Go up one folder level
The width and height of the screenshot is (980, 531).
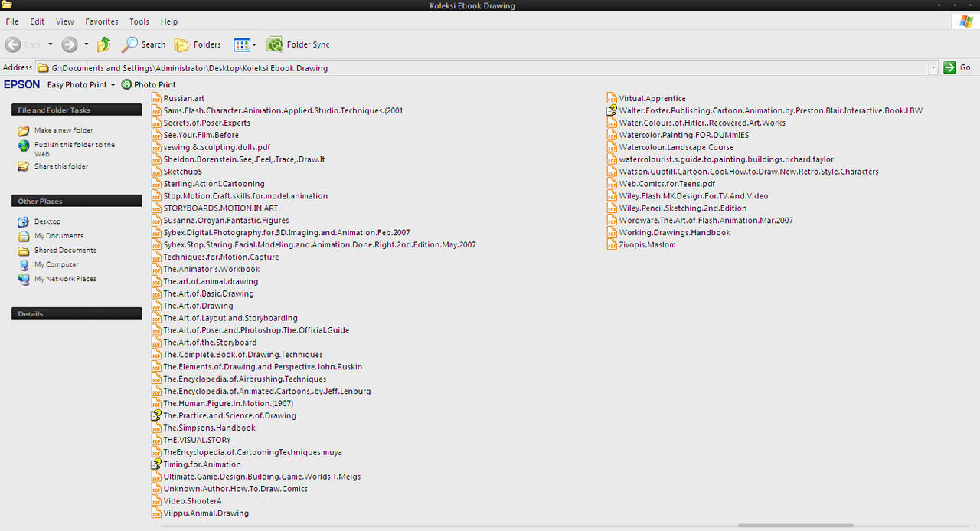click(x=105, y=44)
